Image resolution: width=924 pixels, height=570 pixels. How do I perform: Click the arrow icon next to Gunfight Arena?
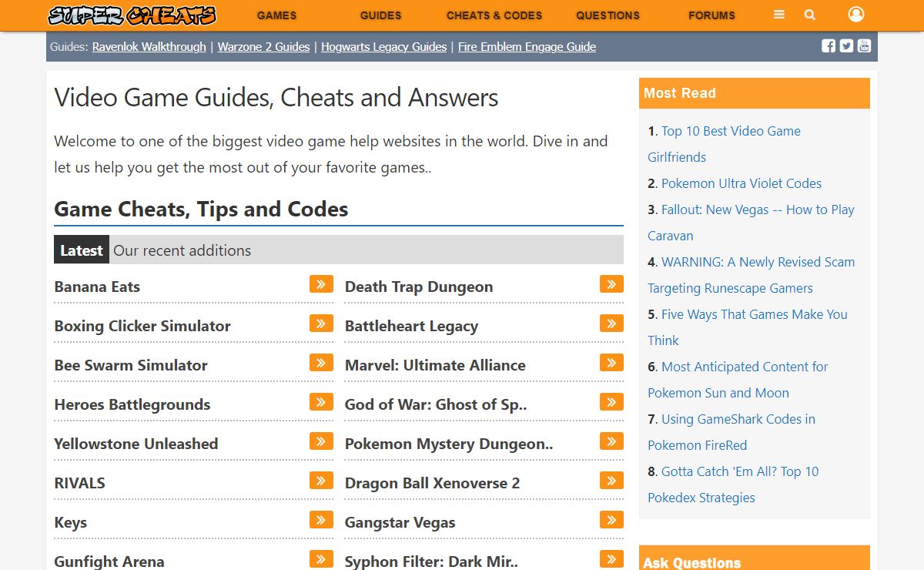tap(321, 559)
